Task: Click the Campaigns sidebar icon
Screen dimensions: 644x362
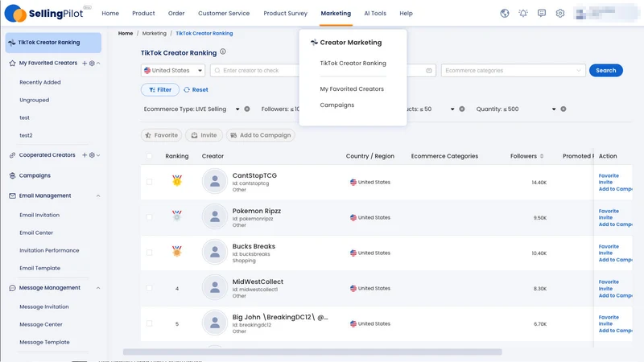Action: pos(12,175)
